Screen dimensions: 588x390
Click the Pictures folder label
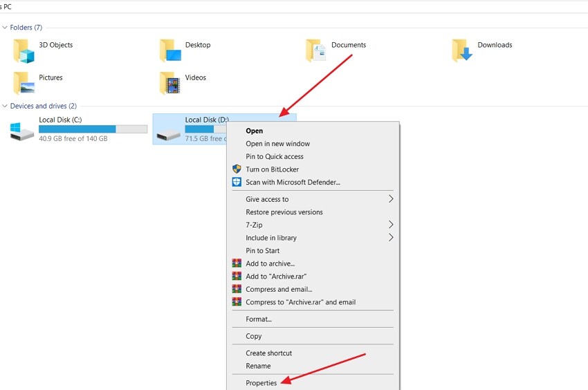coord(50,77)
